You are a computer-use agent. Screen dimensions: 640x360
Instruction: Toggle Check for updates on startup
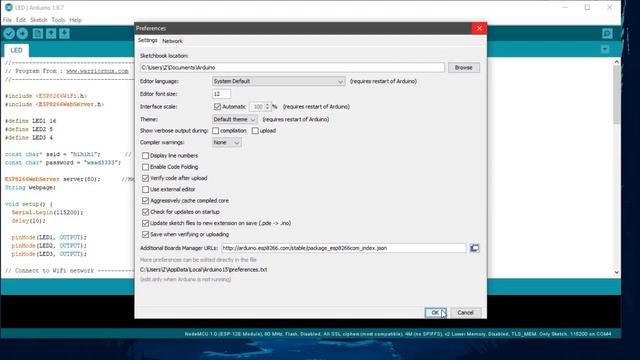click(145, 212)
